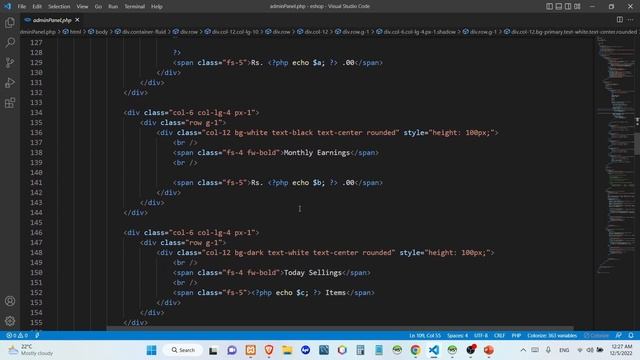Open the Explorer view in activity bar
The width and height of the screenshot is (640, 360).
coord(10,22)
